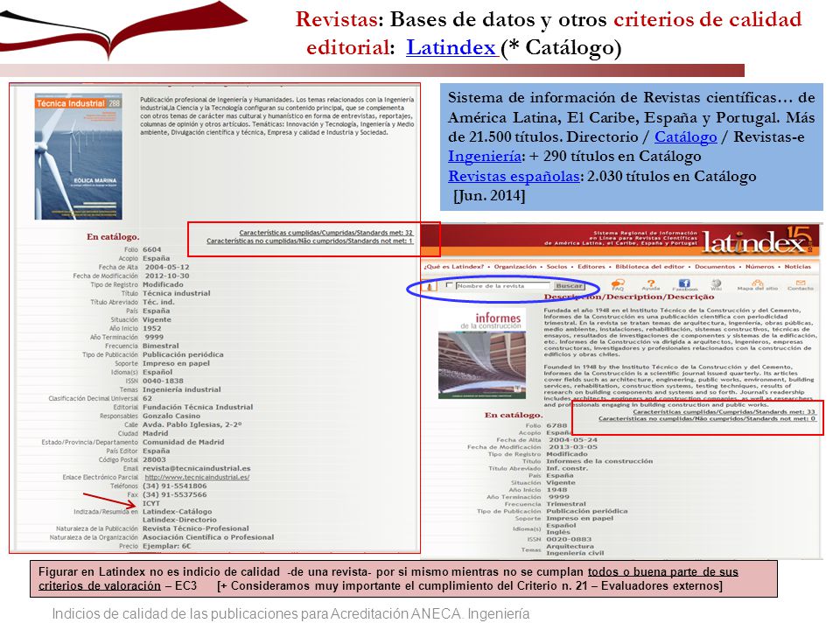Click the theme value 'Ingeniería industrial'
The image size is (840, 630).
coord(182,389)
